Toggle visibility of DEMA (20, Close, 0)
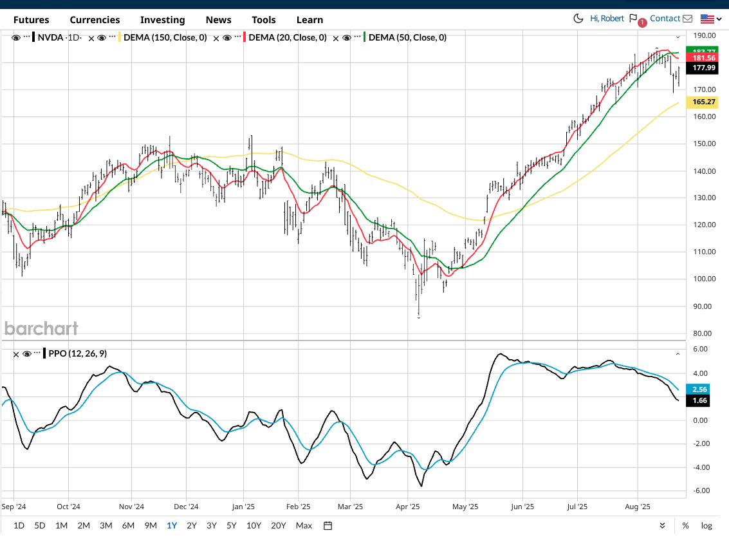 point(227,38)
